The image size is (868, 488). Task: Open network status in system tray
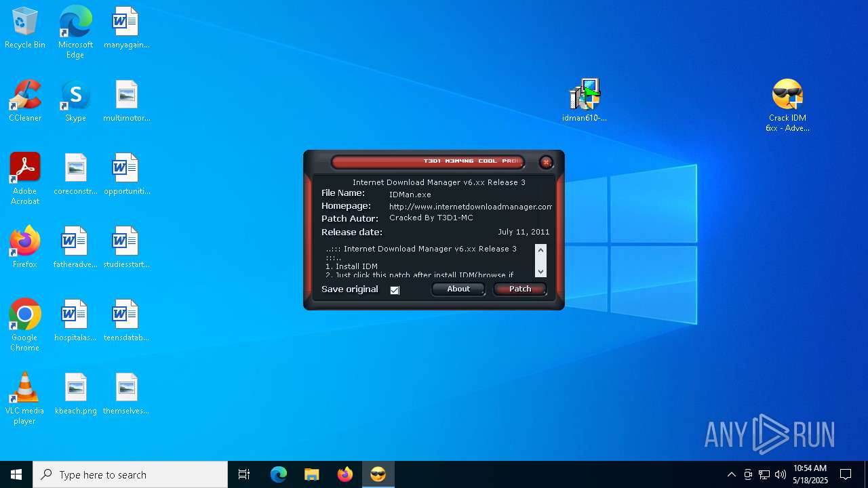pyautogui.click(x=764, y=474)
